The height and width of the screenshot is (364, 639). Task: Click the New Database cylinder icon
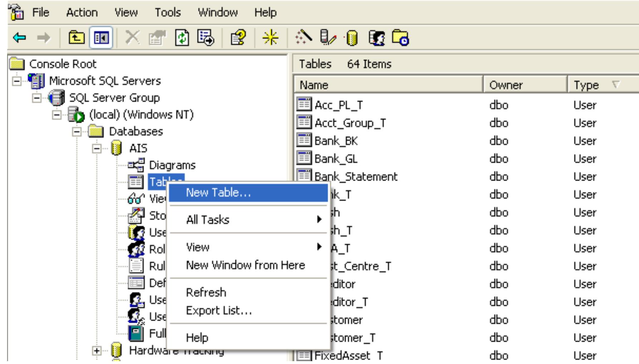coord(352,38)
